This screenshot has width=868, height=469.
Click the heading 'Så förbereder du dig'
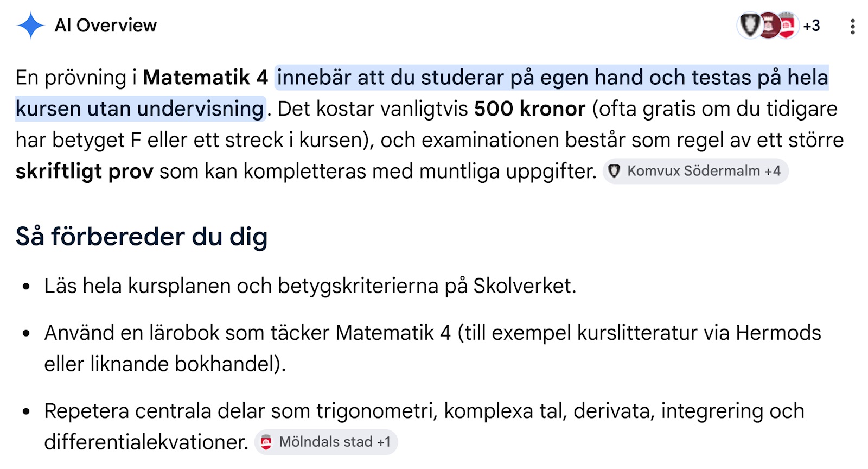click(142, 237)
